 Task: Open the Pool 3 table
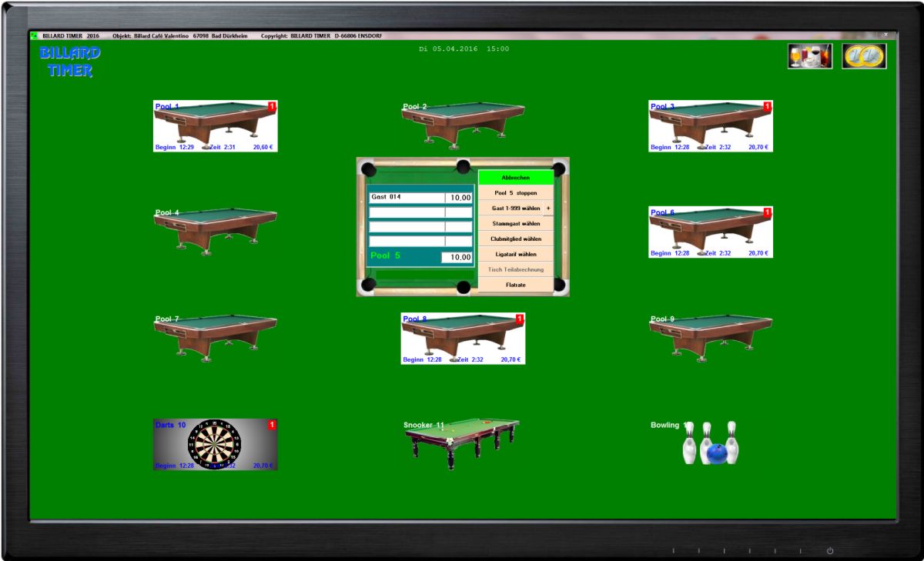(710, 126)
